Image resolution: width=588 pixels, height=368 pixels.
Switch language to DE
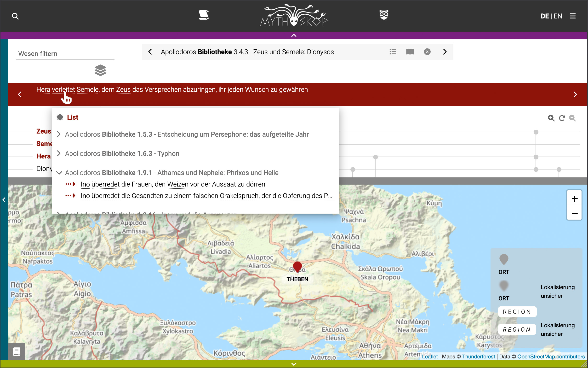coord(545,16)
